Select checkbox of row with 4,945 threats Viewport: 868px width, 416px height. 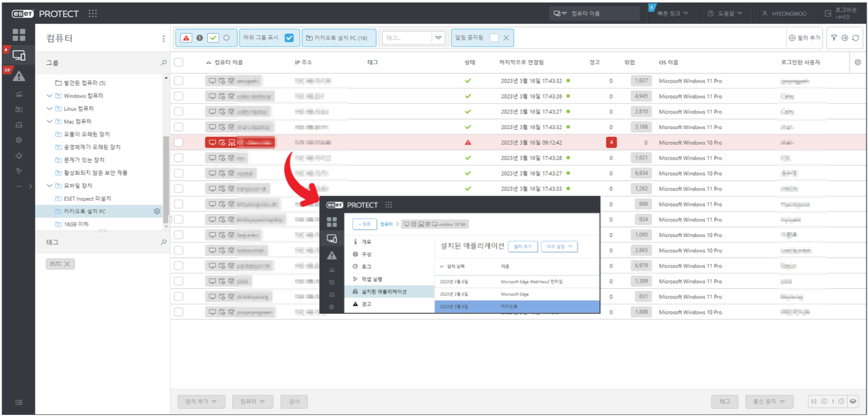pos(178,96)
